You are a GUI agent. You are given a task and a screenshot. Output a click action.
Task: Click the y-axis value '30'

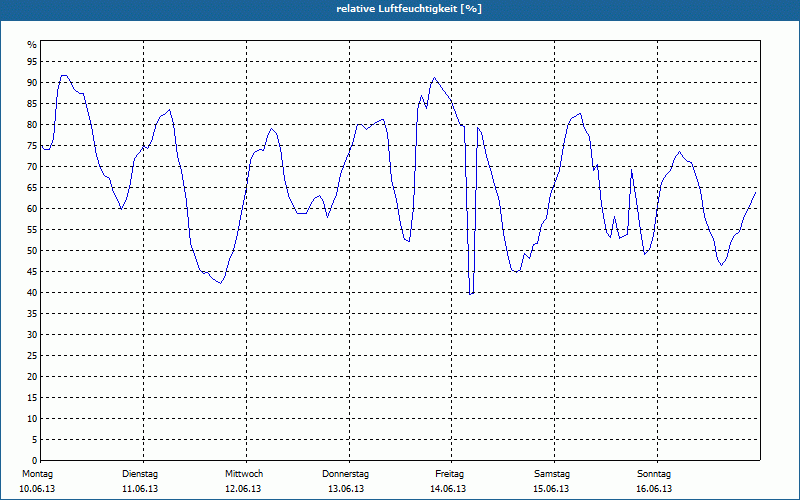pyautogui.click(x=32, y=335)
